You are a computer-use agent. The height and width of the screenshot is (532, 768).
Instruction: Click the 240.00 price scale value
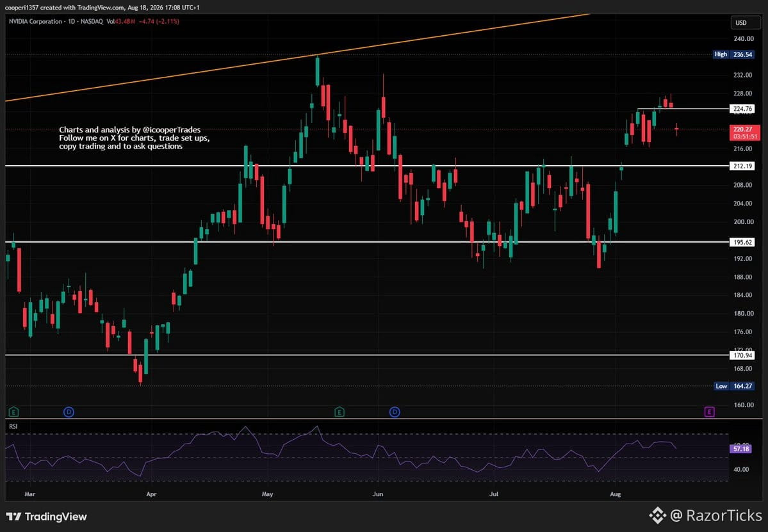(x=744, y=38)
